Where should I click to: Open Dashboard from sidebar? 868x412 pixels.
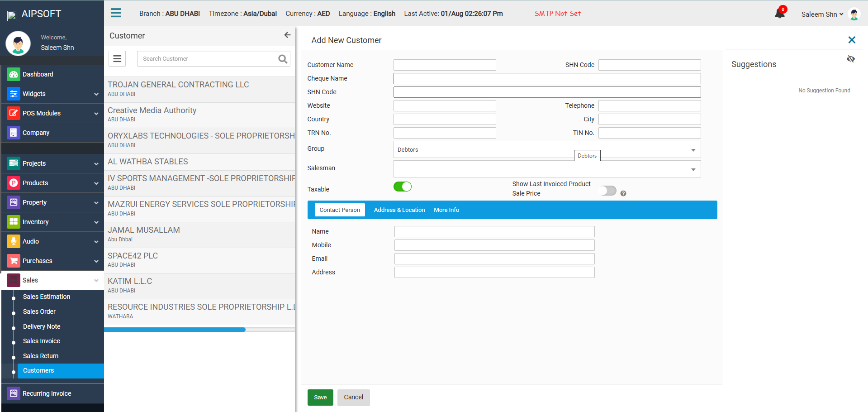click(x=38, y=74)
